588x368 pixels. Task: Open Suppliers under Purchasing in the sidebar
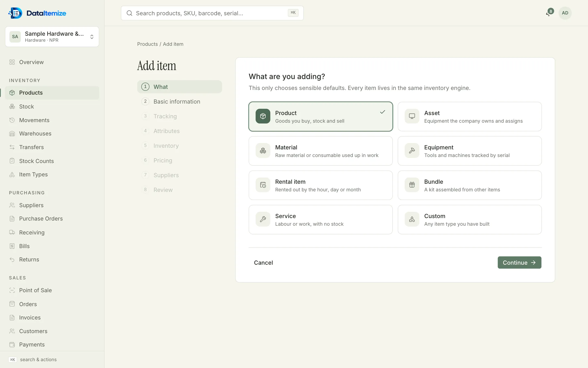[x=52, y=205]
